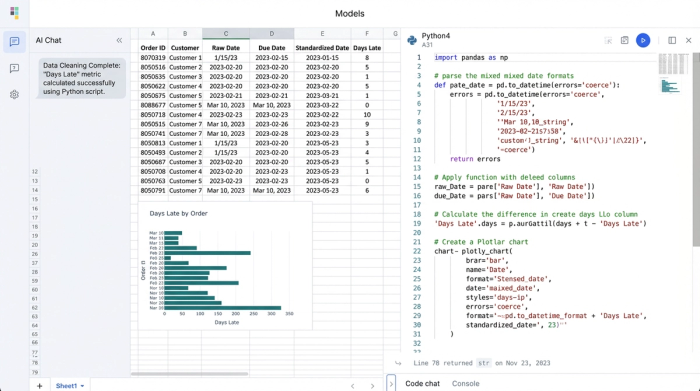The height and width of the screenshot is (391, 700).
Task: Open the feedback chat icon in left rail
Action: pos(14,68)
